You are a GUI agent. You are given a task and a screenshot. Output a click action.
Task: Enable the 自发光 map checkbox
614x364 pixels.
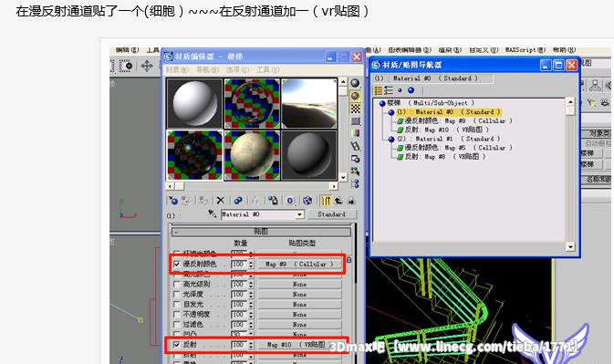click(177, 305)
